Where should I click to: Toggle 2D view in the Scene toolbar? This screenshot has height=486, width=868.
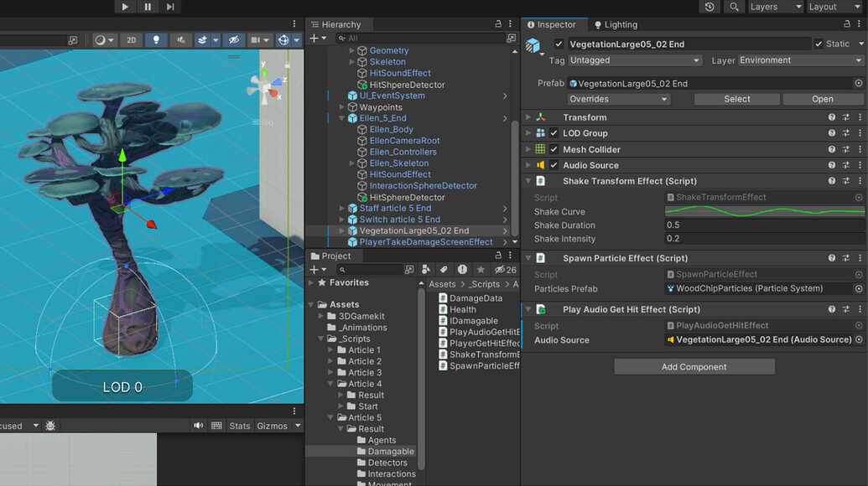click(131, 39)
